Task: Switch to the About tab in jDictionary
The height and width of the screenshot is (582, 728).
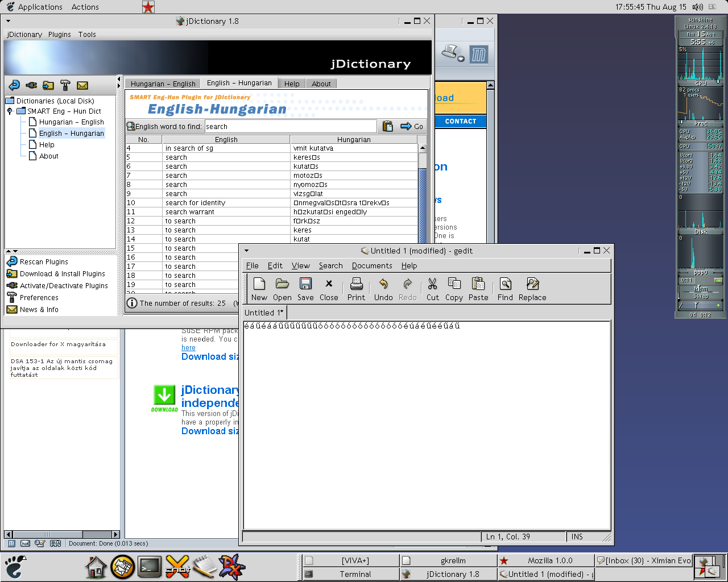Action: pos(321,84)
